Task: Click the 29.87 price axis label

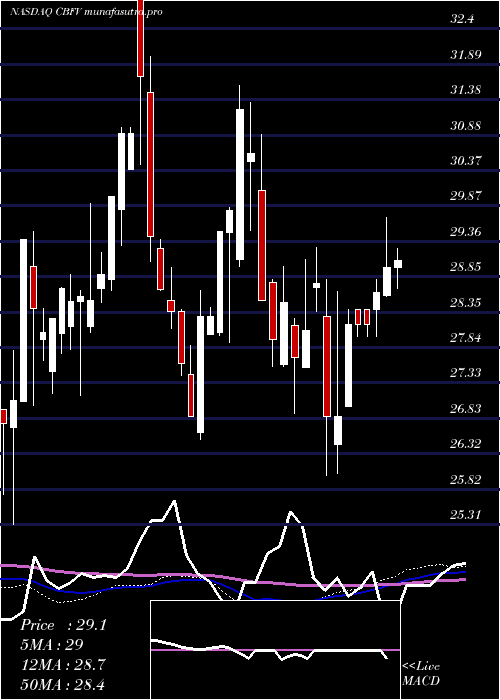Action: coord(465,196)
